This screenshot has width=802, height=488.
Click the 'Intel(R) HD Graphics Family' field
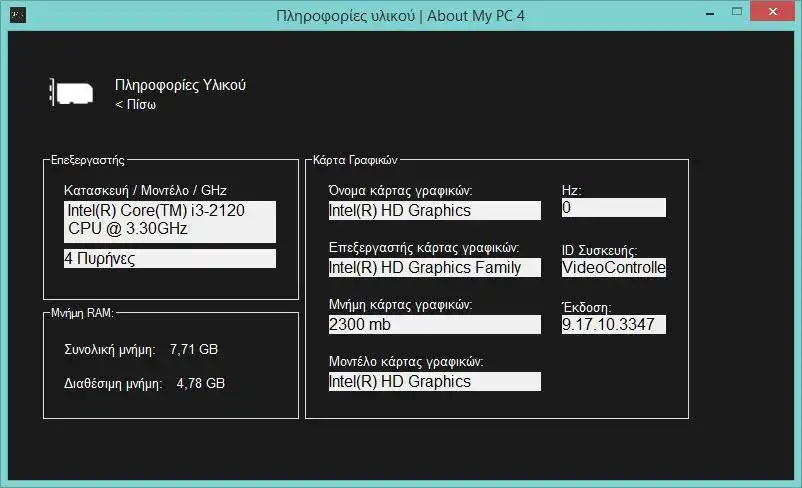(435, 267)
